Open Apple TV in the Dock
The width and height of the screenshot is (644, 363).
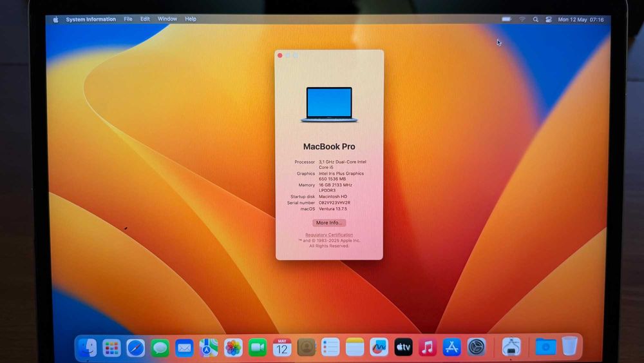403,348
